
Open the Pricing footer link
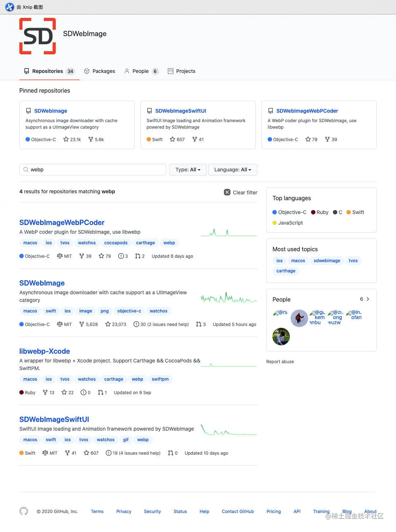(273, 512)
